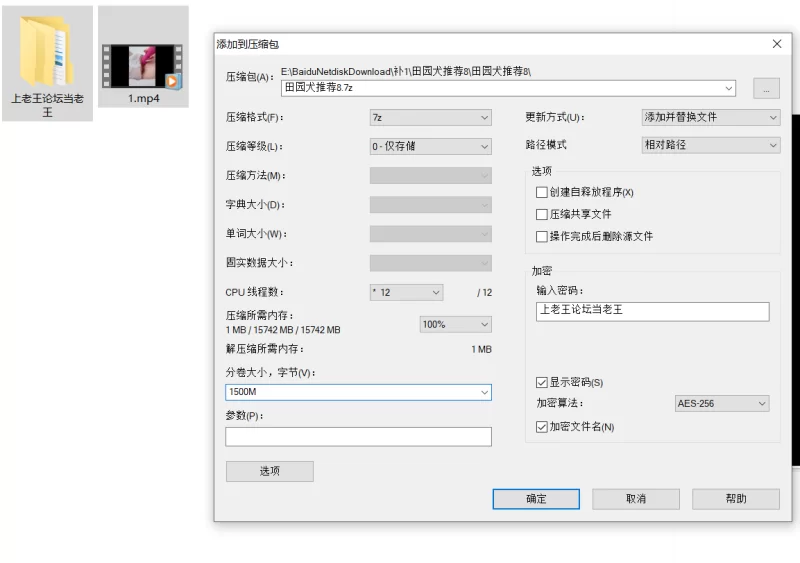Screen dimensions: 800x563
Task: Open the memory usage 100% dropdown
Action: click(x=456, y=325)
